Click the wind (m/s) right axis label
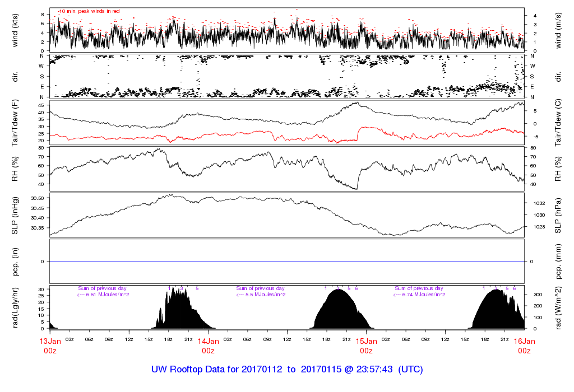574x392 pixels. coord(559,30)
